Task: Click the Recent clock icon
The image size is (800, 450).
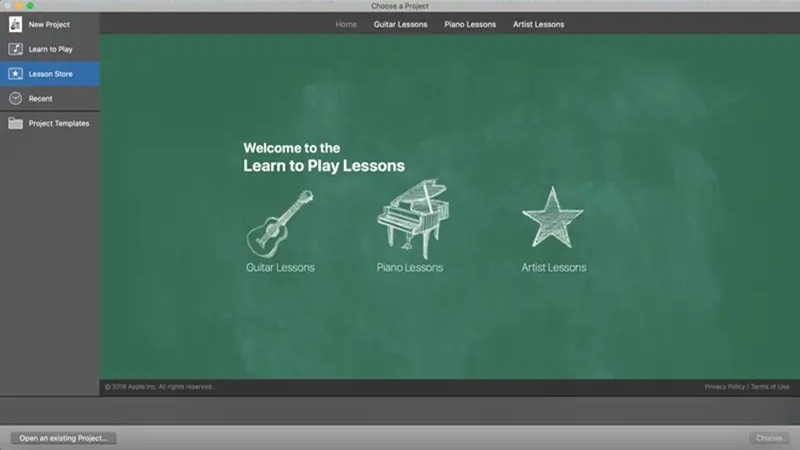Action: (15, 98)
